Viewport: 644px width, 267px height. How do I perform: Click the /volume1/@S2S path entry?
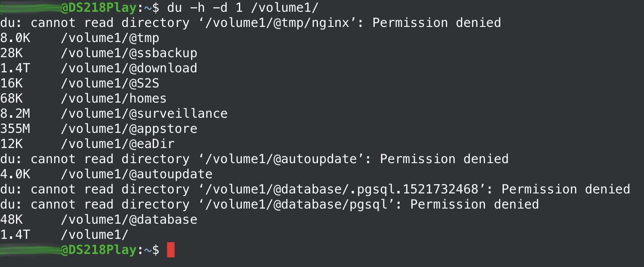(110, 83)
